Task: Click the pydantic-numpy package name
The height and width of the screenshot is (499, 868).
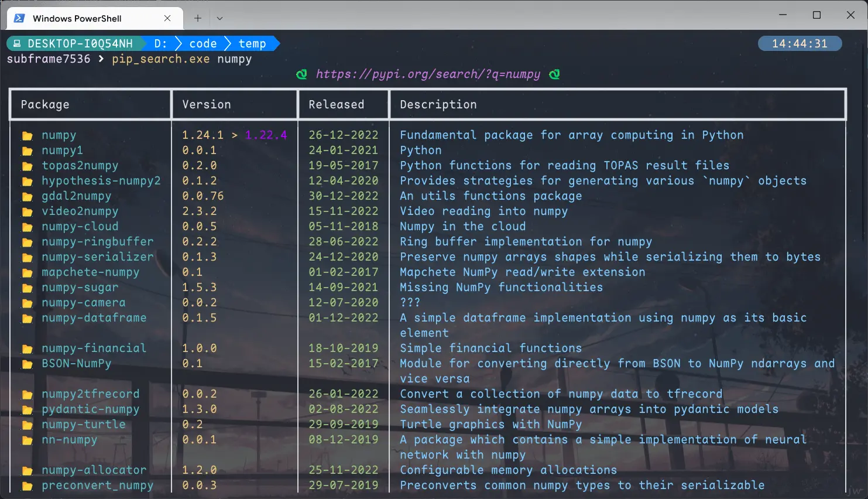Action: [x=91, y=409]
